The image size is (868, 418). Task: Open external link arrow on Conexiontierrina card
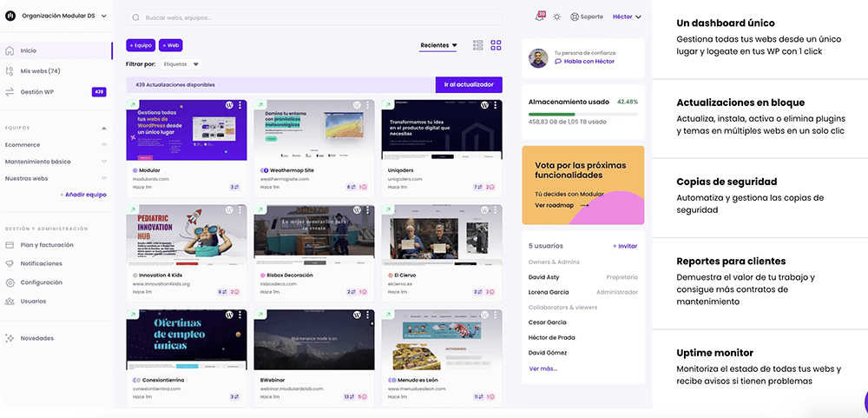tap(132, 315)
